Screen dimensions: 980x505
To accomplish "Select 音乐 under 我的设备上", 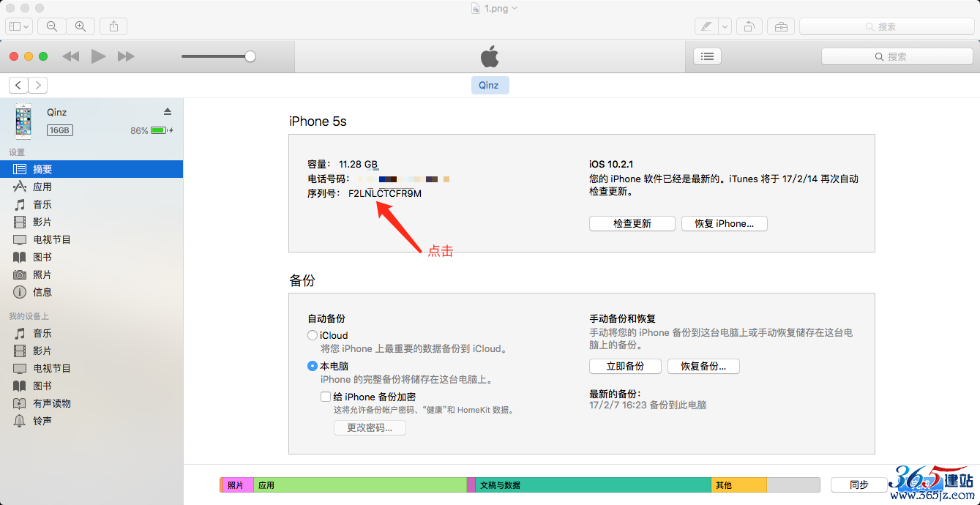I will [91, 333].
